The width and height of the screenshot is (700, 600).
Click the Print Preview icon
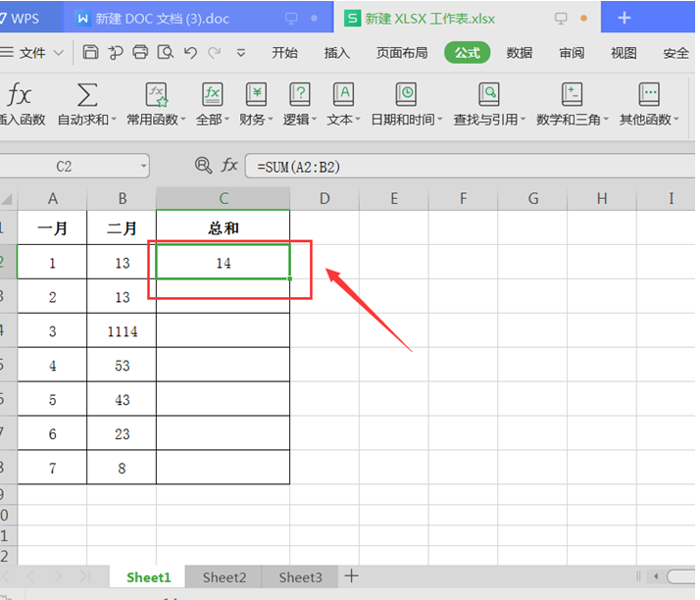pyautogui.click(x=165, y=52)
